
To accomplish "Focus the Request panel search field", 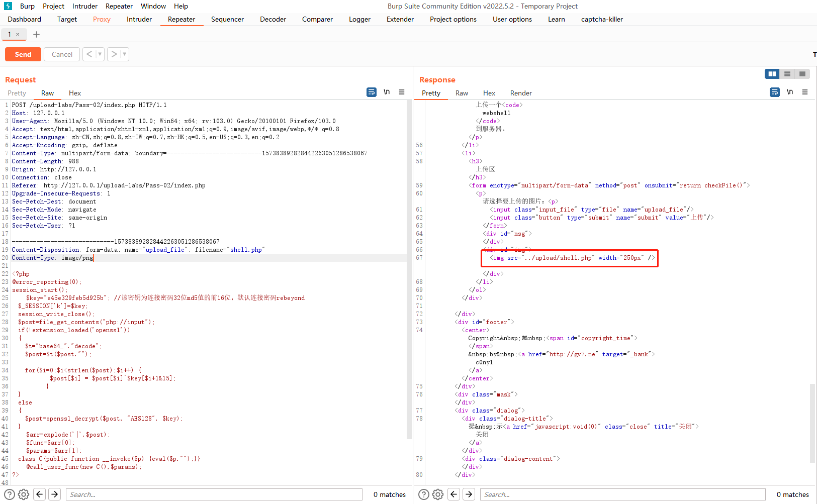I will point(214,494).
